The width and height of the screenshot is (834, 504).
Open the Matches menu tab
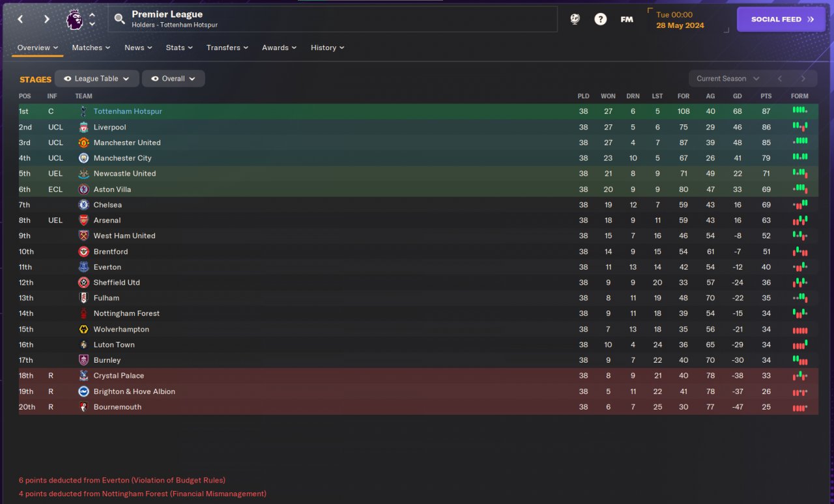(91, 48)
